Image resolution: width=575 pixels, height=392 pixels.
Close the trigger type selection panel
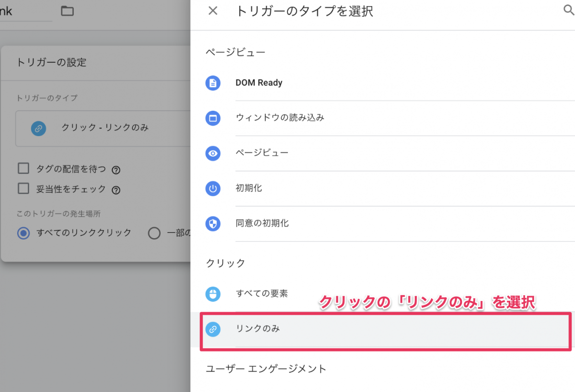(213, 11)
